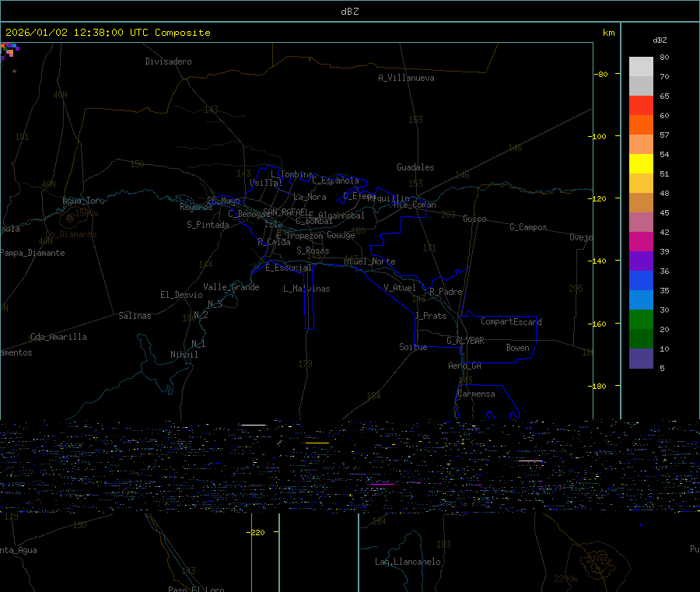Click the -100 km axis tick label
This screenshot has width=700, height=592.
point(602,137)
